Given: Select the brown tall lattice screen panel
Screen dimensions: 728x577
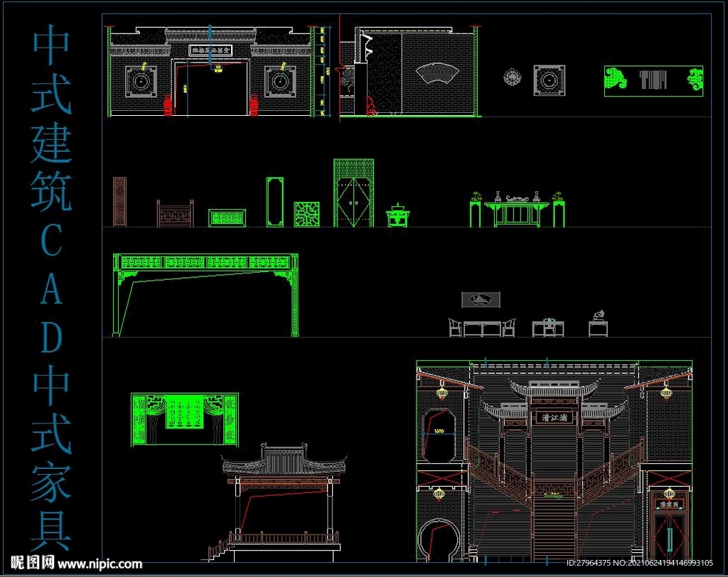Looking at the screenshot, I should coord(119,202).
